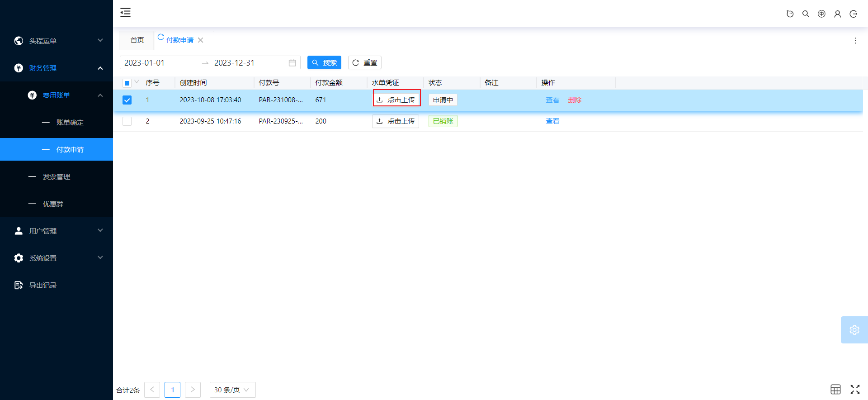Screen dimensions: 868x400
Task: Click the language globe icon in top bar
Action: click(821, 14)
